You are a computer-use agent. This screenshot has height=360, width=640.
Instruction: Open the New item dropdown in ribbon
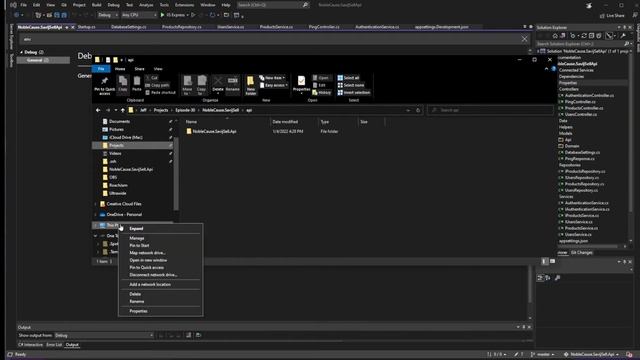(x=272, y=78)
